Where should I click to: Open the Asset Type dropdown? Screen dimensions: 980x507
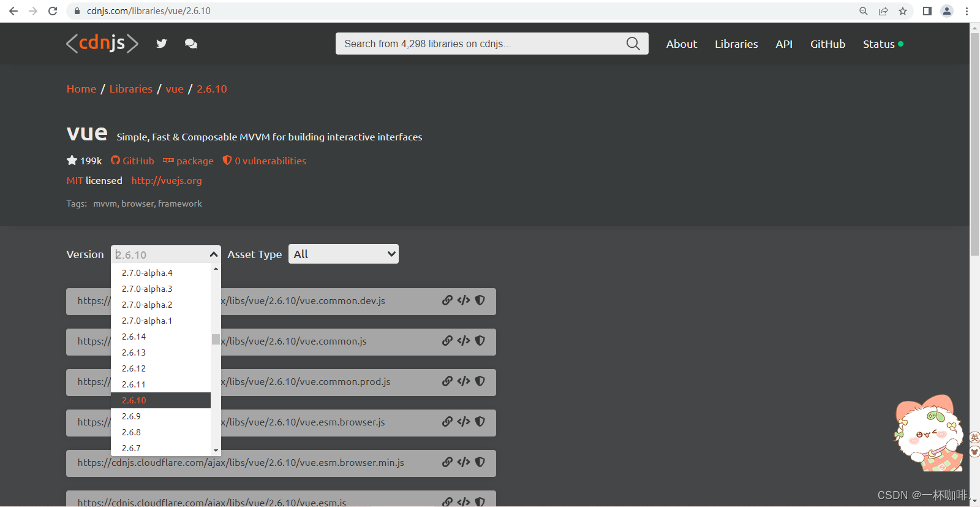click(x=344, y=254)
